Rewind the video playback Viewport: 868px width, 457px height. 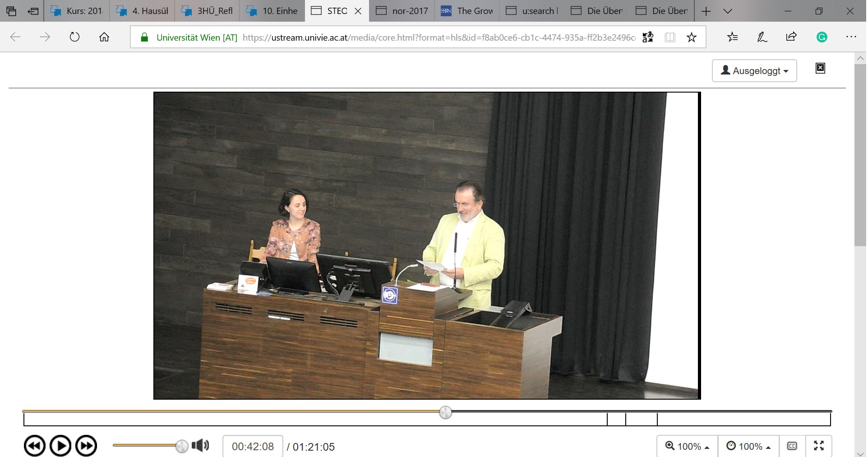click(x=34, y=446)
